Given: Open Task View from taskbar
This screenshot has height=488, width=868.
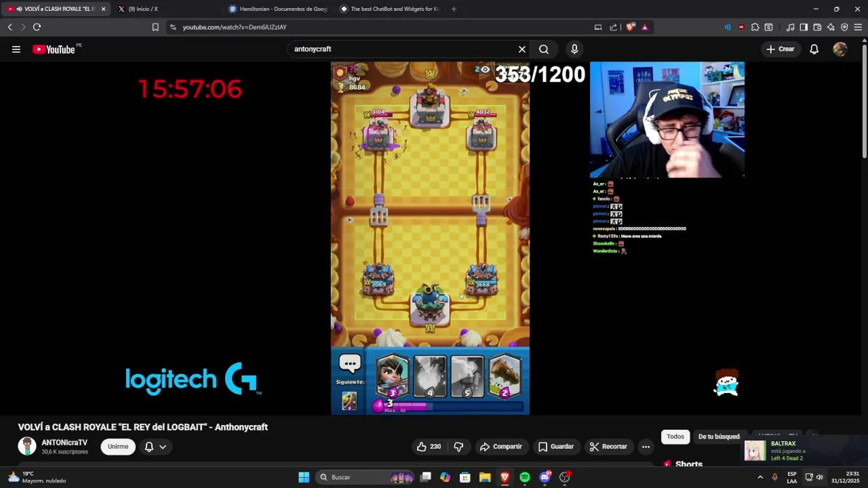Looking at the screenshot, I should click(x=425, y=477).
